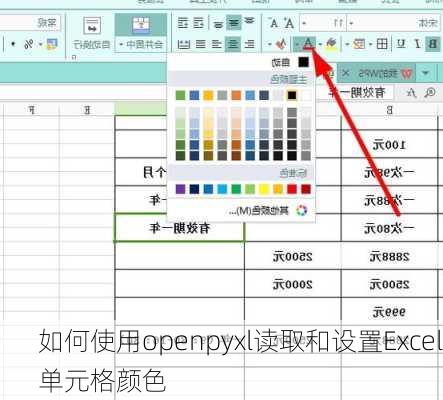Image resolution: width=443 pixels, height=400 pixels.
Task: Pick the orange theme color swatch
Action: click(236, 95)
